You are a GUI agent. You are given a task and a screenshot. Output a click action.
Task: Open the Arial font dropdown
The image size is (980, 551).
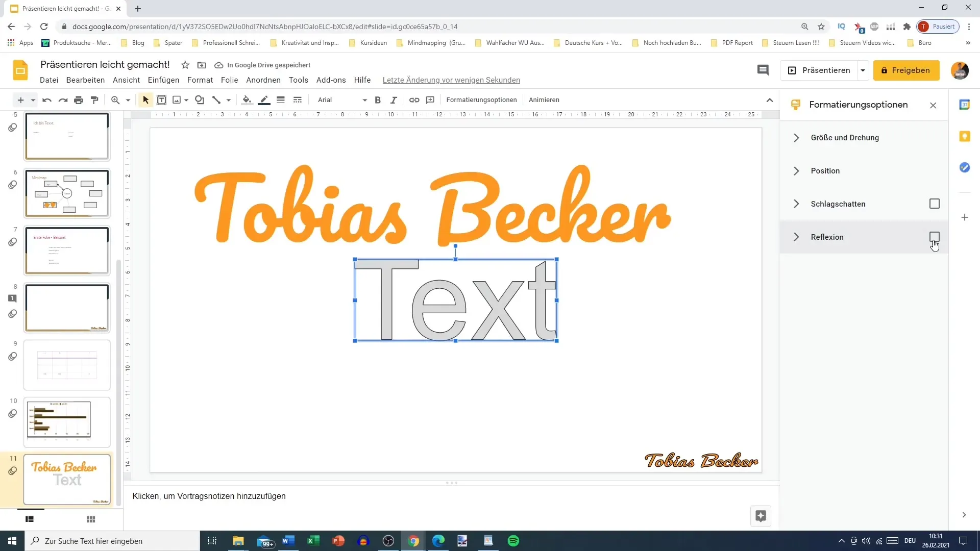(341, 100)
